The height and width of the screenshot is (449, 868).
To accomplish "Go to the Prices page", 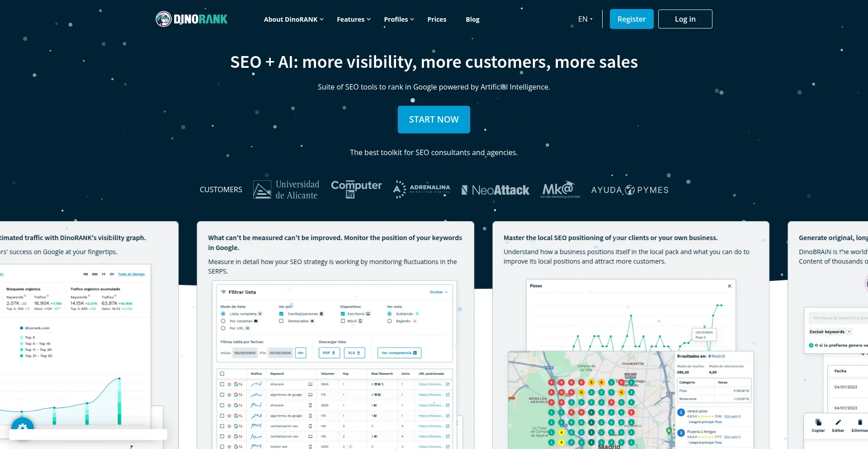I will [437, 19].
